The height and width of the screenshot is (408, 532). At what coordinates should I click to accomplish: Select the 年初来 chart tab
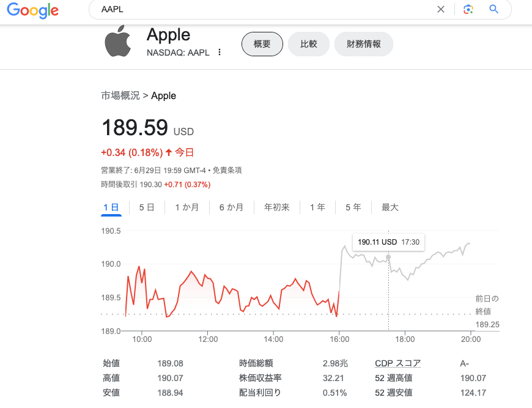coord(277,207)
